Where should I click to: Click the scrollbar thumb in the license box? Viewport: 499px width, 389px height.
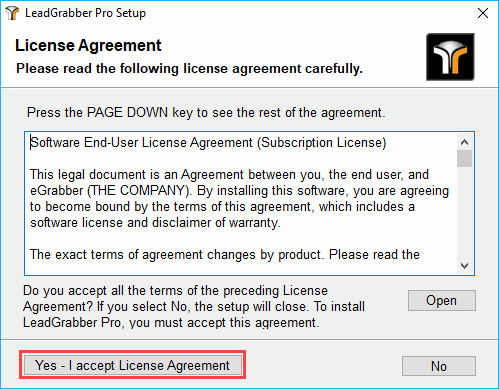(464, 158)
